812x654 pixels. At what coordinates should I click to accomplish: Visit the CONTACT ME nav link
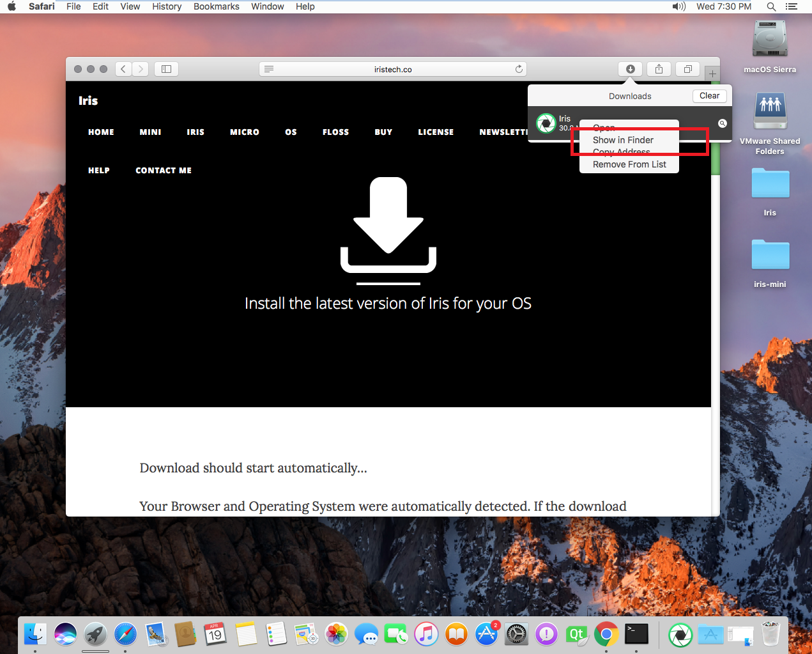coord(164,171)
